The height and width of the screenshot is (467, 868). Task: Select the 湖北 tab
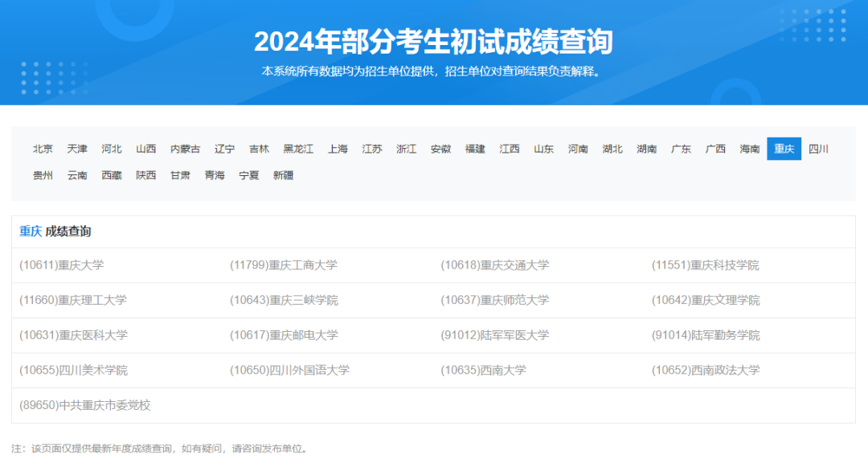612,149
